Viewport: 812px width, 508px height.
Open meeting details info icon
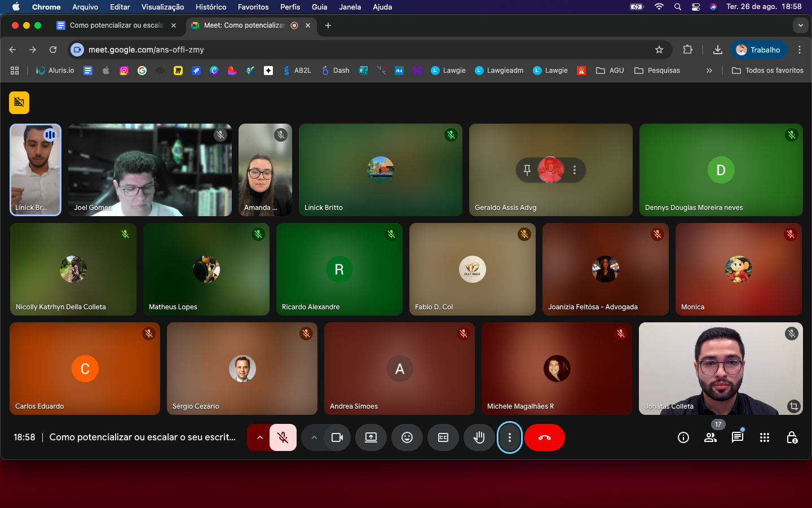[683, 437]
